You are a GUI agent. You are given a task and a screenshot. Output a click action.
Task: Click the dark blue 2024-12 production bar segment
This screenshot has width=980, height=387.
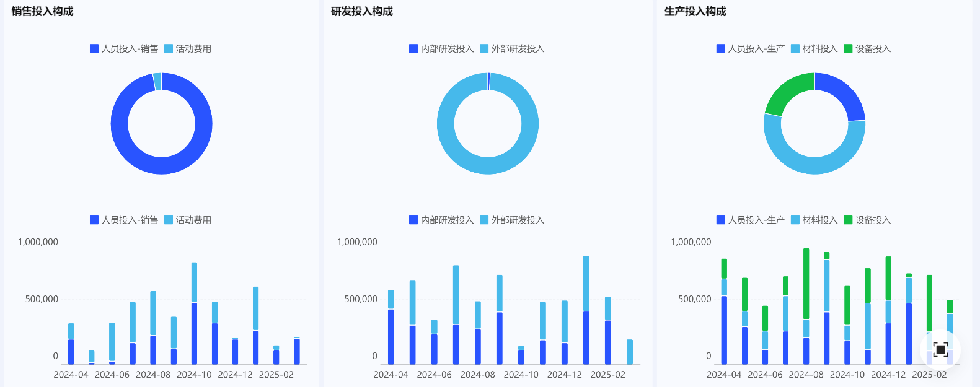click(x=888, y=344)
